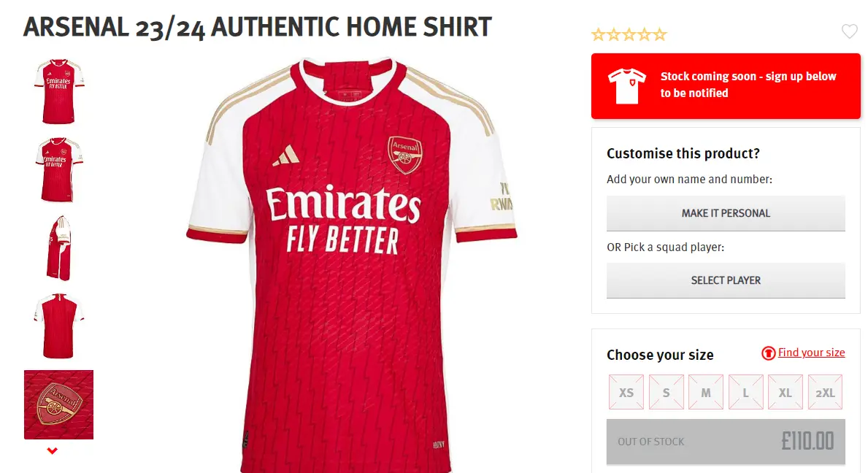Select size 2XL
This screenshot has width=868, height=473.
(x=825, y=391)
